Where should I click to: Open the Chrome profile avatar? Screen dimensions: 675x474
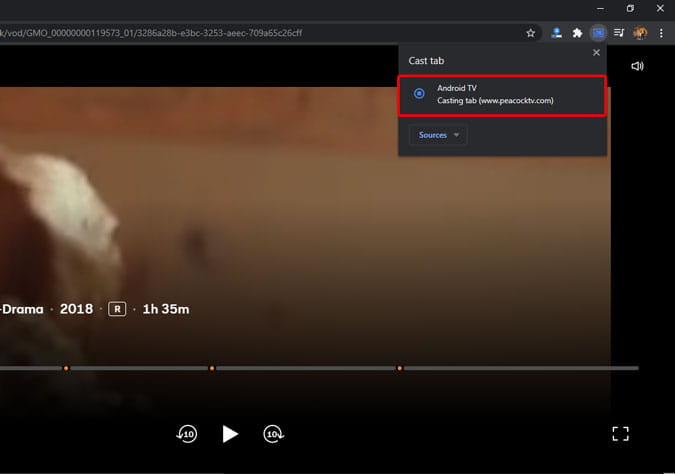(640, 33)
